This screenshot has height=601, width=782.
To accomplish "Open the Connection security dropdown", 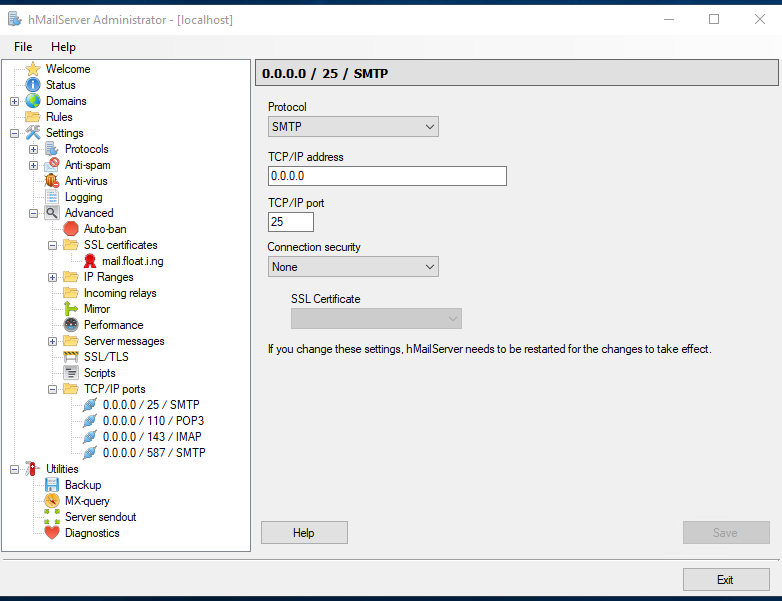I will coord(353,267).
